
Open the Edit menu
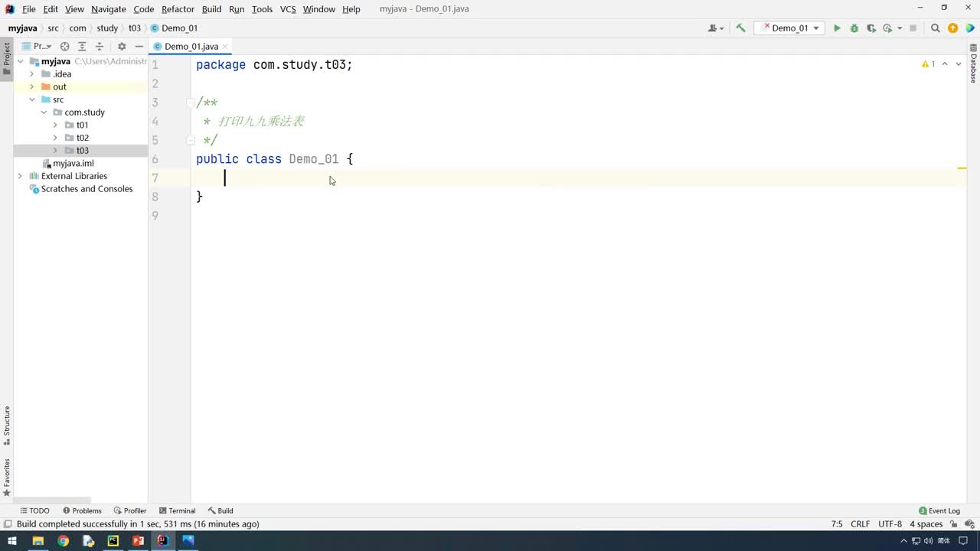point(51,9)
